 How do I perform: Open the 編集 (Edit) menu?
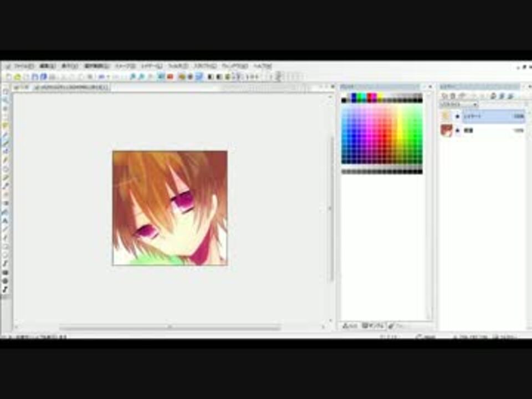(47, 66)
